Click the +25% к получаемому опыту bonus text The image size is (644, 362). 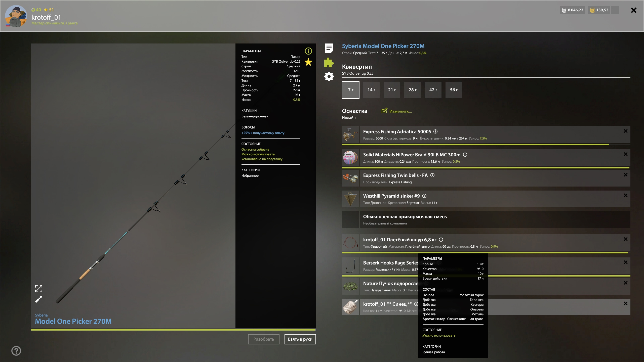[263, 133]
